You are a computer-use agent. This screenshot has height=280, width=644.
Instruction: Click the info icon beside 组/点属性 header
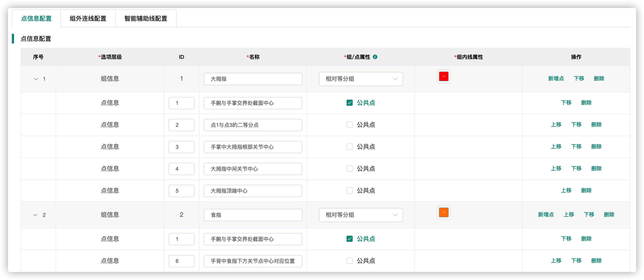point(375,57)
